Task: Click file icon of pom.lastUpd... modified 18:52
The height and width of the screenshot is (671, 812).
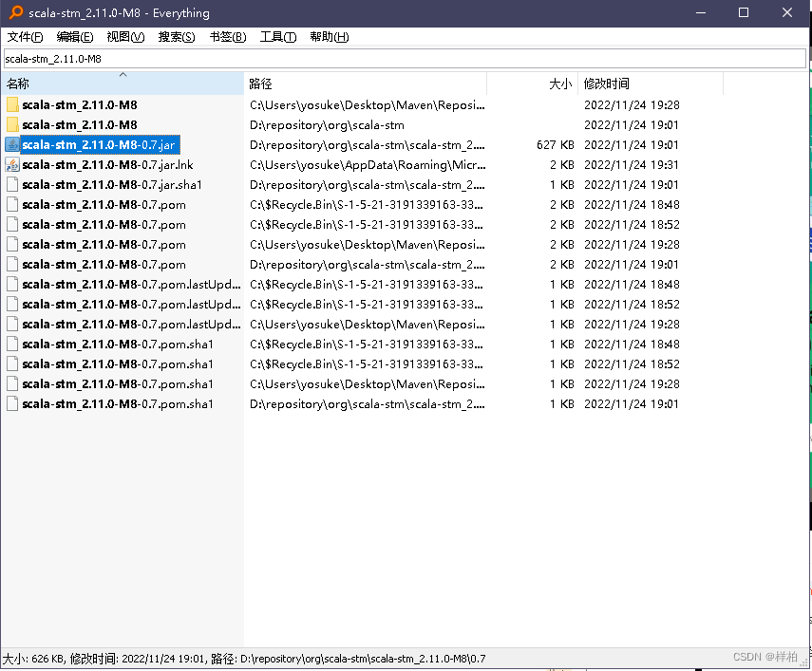Action: 12,305
